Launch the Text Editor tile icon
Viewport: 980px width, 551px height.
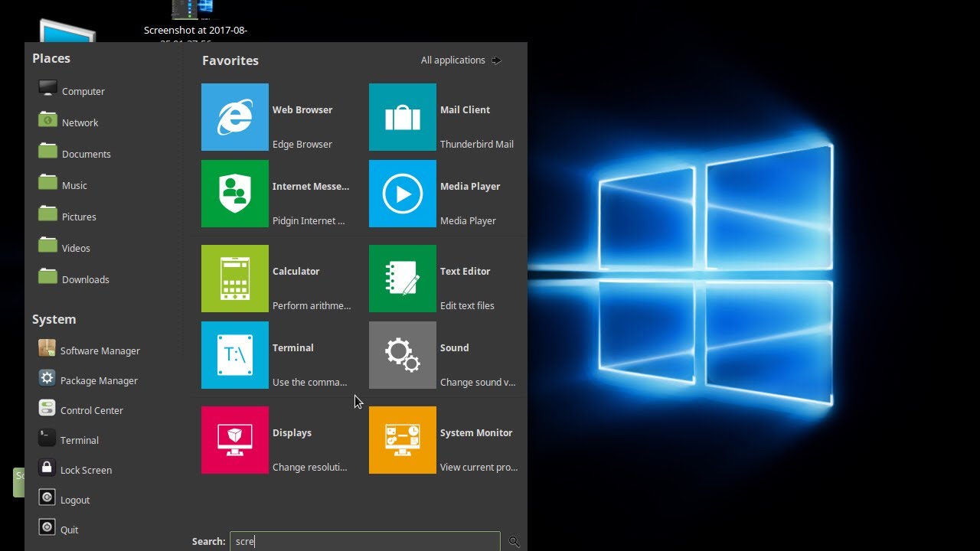tap(403, 279)
